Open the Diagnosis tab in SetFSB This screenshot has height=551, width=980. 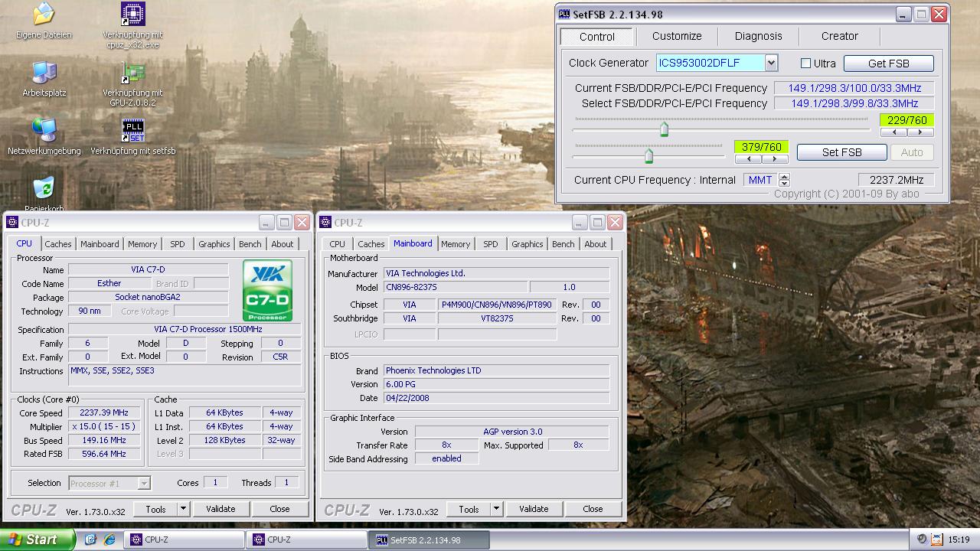point(759,36)
